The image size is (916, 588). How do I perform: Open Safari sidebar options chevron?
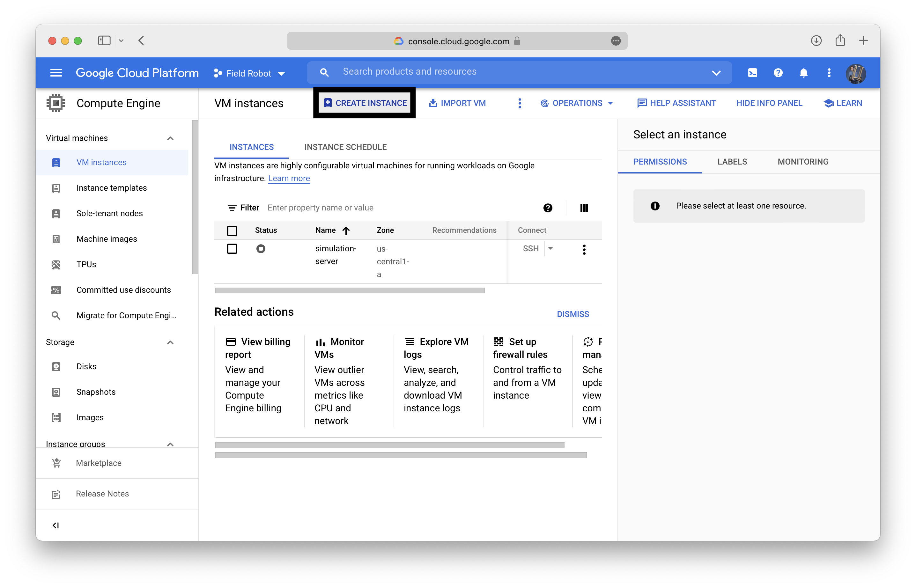121,40
